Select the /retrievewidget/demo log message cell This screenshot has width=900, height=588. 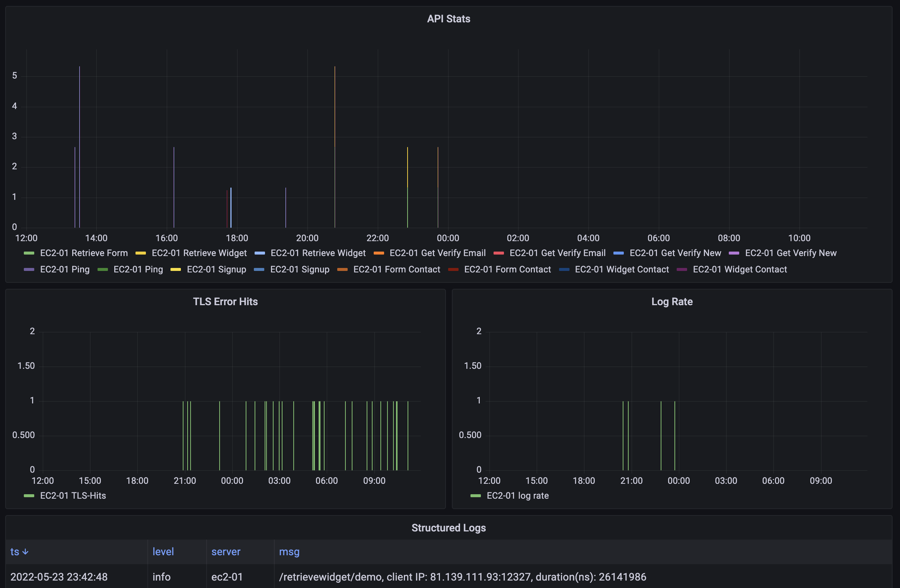coord(583,577)
